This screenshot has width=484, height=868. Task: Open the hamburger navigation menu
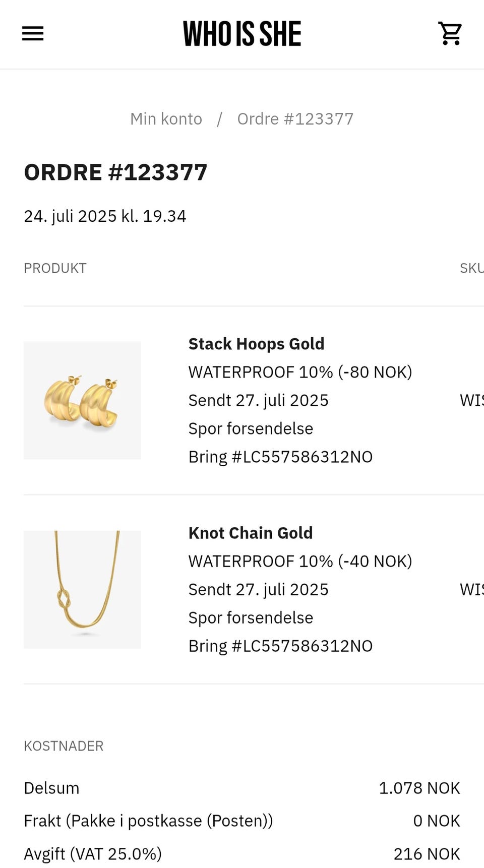coord(33,34)
